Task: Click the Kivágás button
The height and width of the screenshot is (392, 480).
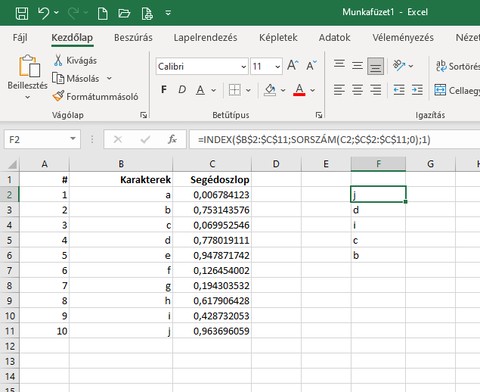Action: pos(75,60)
